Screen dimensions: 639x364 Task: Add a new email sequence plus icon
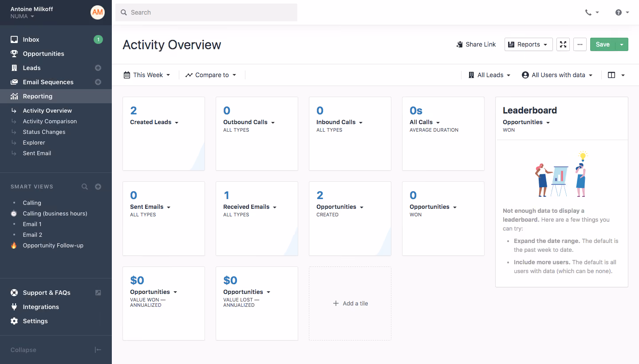click(x=98, y=82)
